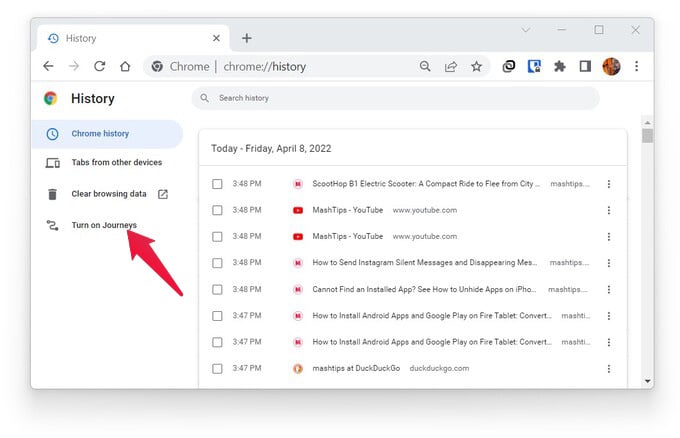Check the second Fire Tablet entry checkbox
This screenshot has height=438, width=680.
coord(217,343)
